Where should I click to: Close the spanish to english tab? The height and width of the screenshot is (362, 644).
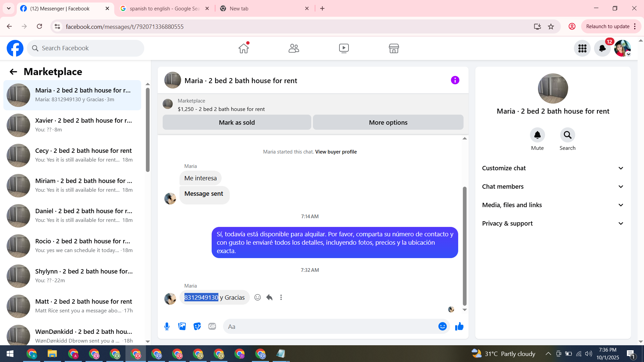click(x=207, y=8)
